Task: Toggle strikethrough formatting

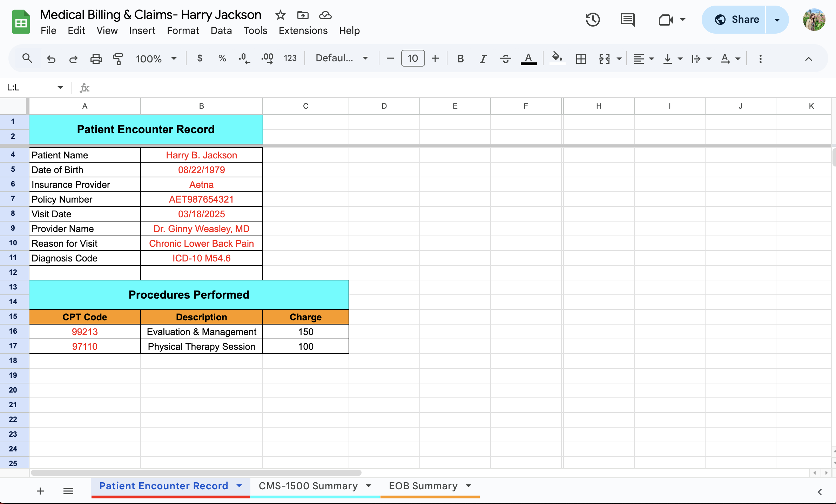Action: pos(505,59)
